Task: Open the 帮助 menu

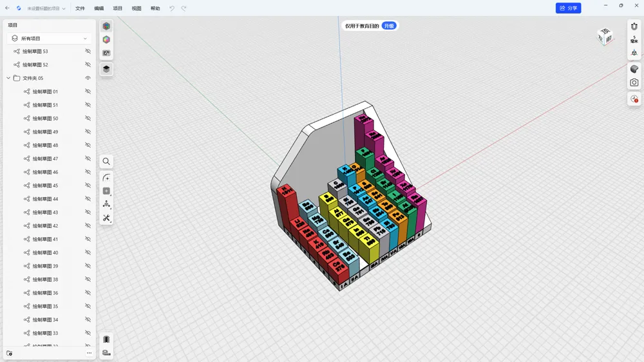Action: click(155, 8)
